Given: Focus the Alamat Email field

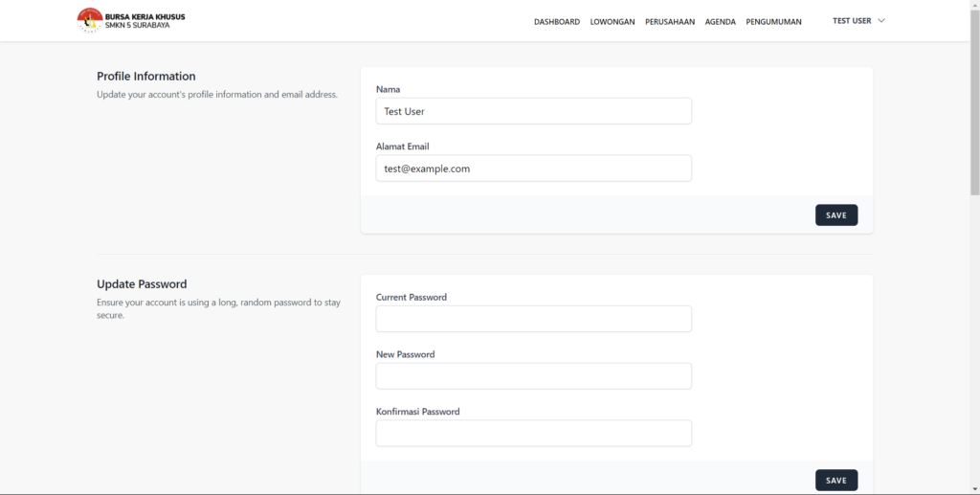Looking at the screenshot, I should 534,169.
